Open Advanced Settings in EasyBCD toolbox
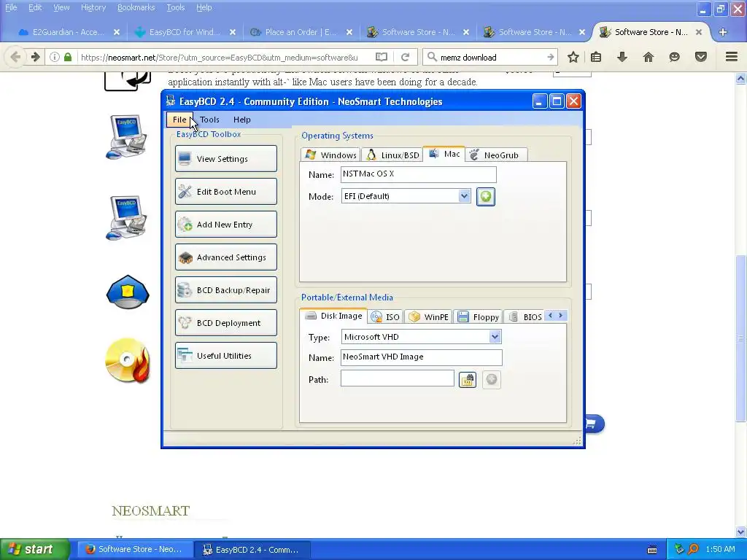The image size is (747, 560). coord(226,257)
